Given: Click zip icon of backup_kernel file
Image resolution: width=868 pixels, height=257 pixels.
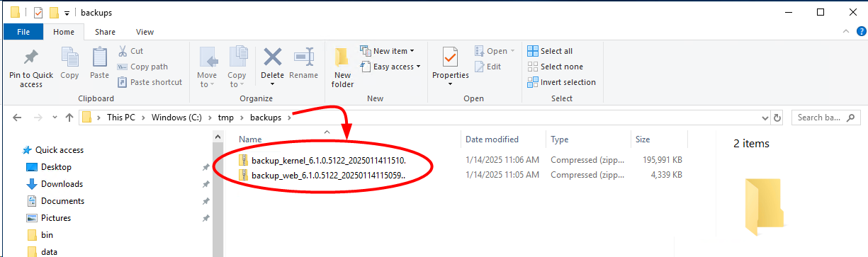Looking at the screenshot, I should click(x=243, y=160).
